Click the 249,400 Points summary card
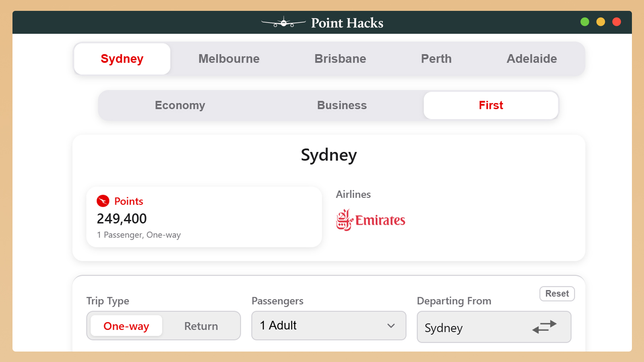Viewport: 644px width, 362px height. coord(204,217)
